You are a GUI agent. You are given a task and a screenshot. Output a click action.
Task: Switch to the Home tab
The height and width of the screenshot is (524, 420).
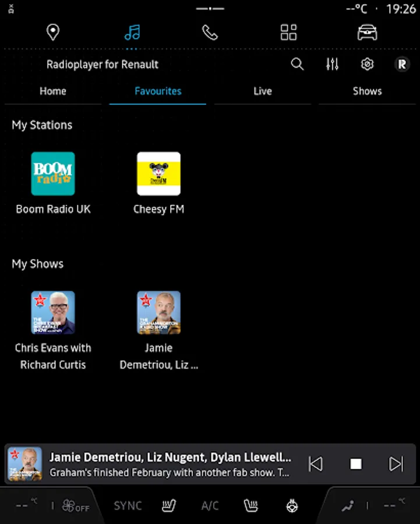(53, 91)
